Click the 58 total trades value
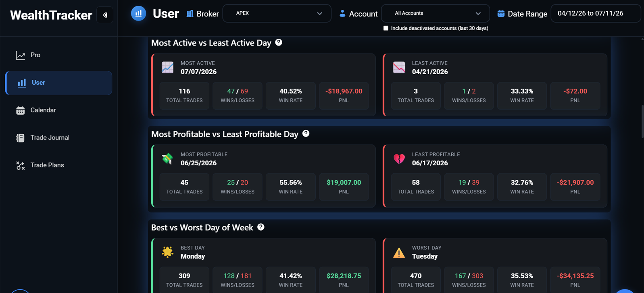Image resolution: width=644 pixels, height=293 pixels. [x=416, y=183]
